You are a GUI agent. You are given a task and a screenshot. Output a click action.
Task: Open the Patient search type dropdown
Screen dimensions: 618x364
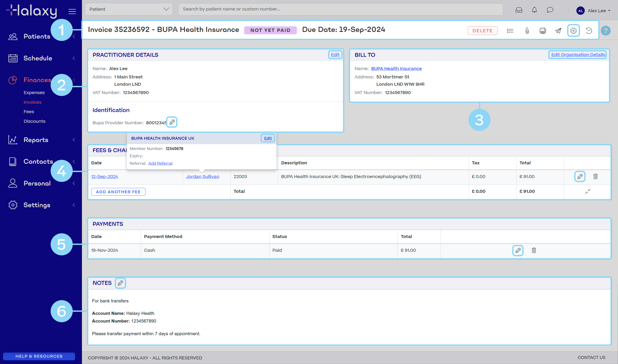tap(129, 9)
